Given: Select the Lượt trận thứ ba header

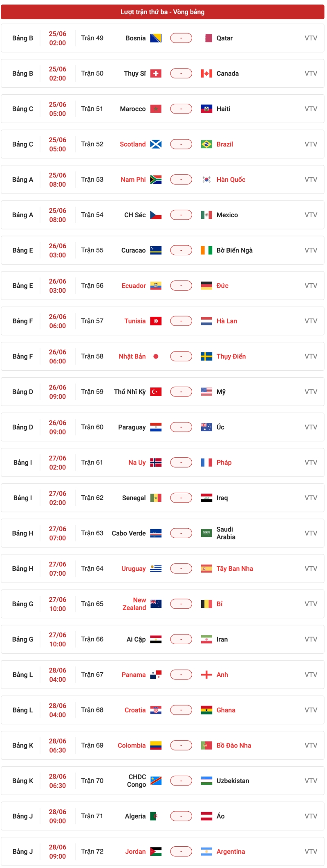Looking at the screenshot, I should [x=163, y=12].
